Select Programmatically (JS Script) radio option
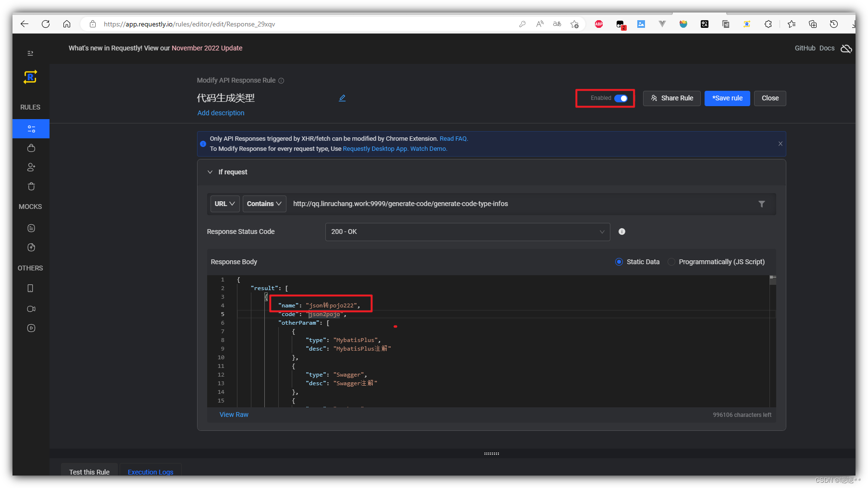Image resolution: width=868 pixels, height=488 pixels. (x=671, y=262)
